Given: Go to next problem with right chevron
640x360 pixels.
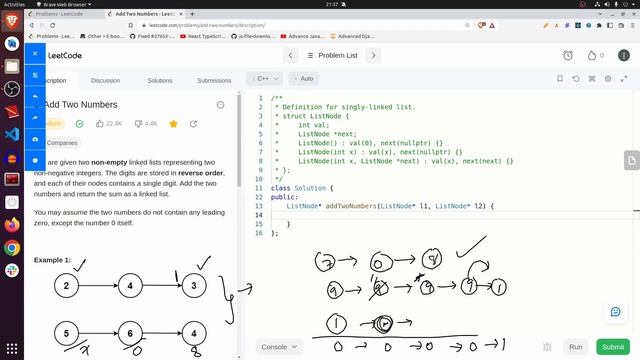Looking at the screenshot, I should [x=373, y=56].
